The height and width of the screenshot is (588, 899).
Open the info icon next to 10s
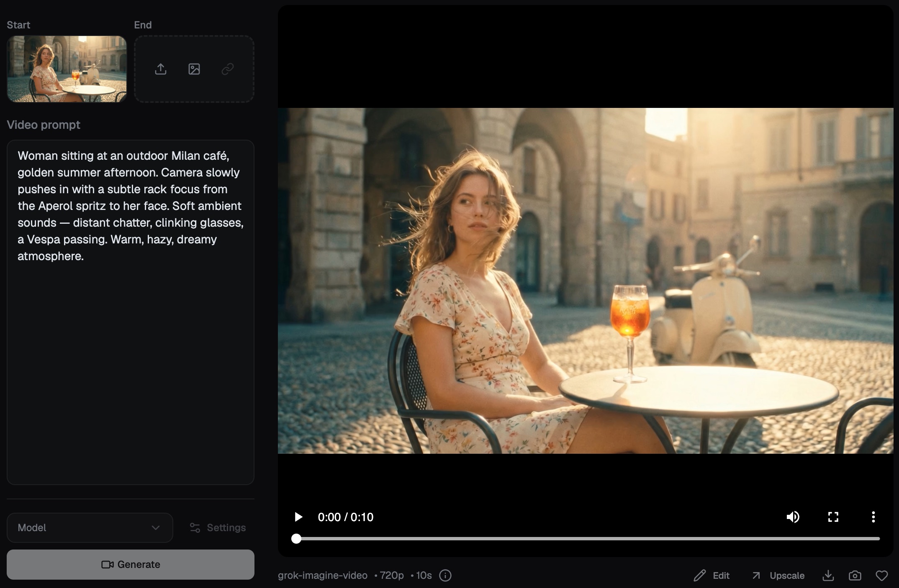445,575
